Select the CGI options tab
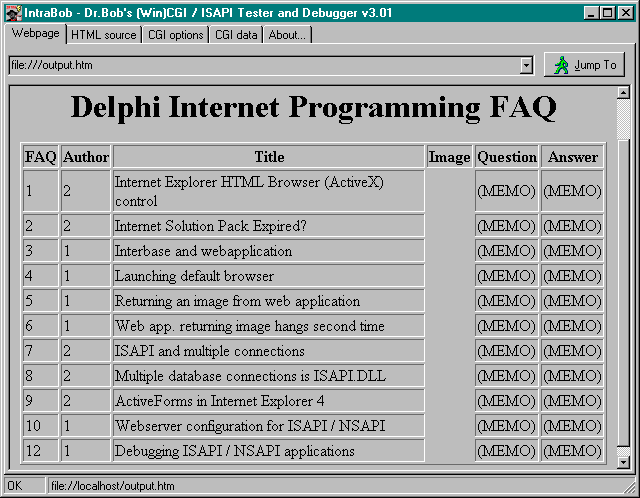Screen dimensions: 640x498 point(175,35)
